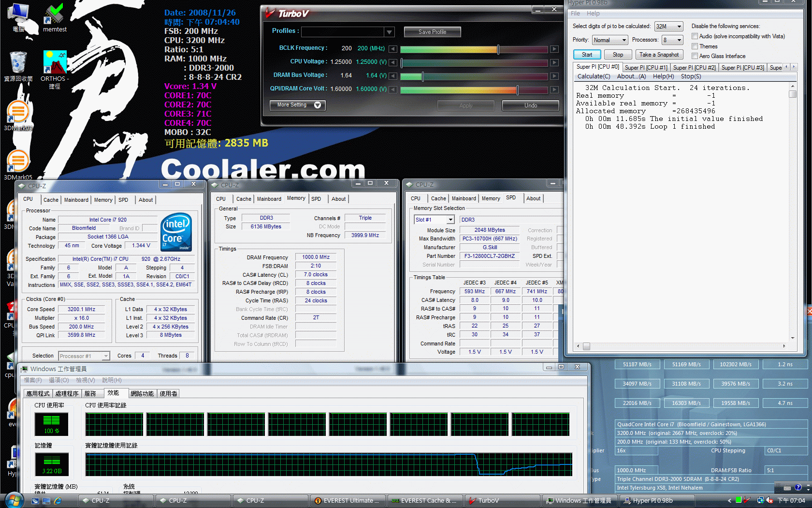Launch 3DMark03 from desktop
This screenshot has width=812, height=508.
[x=18, y=116]
